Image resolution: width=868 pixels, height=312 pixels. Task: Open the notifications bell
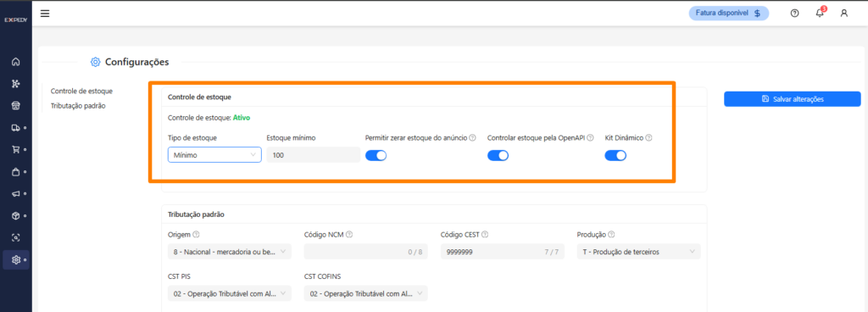820,14
